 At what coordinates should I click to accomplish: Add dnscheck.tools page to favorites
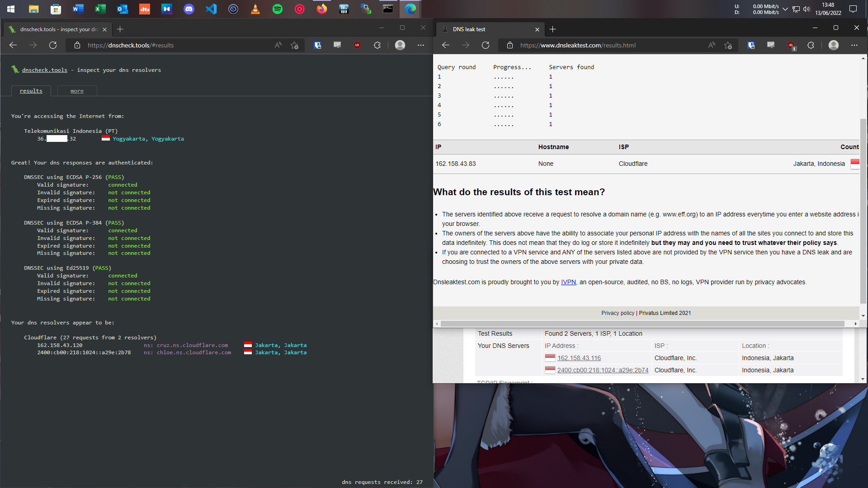tap(294, 45)
